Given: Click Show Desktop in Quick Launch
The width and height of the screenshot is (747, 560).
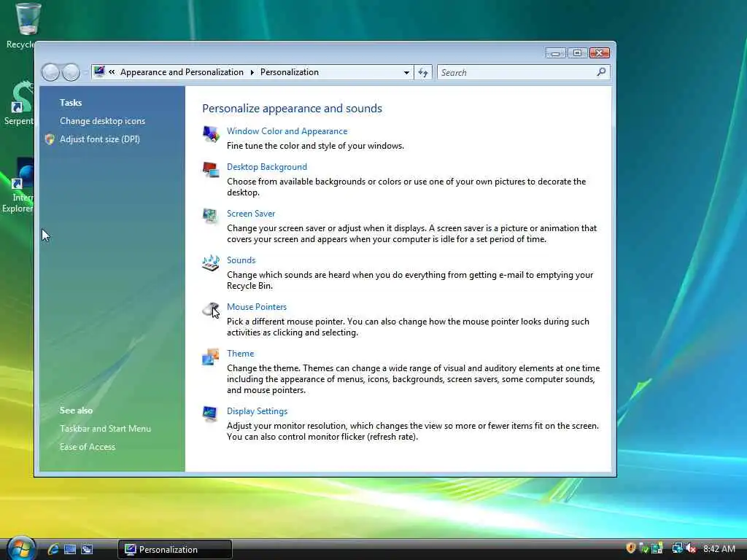Looking at the screenshot, I should 69,549.
